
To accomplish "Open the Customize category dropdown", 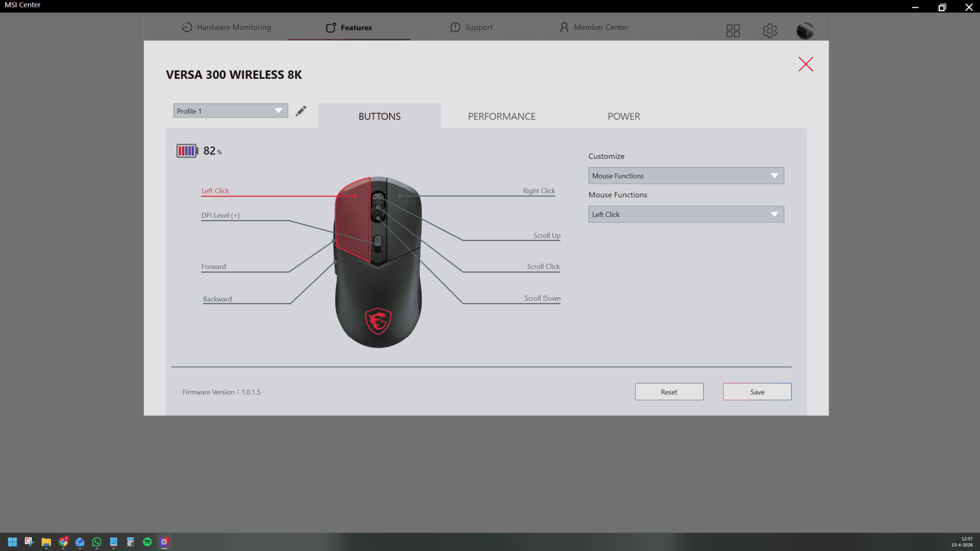I will 686,176.
